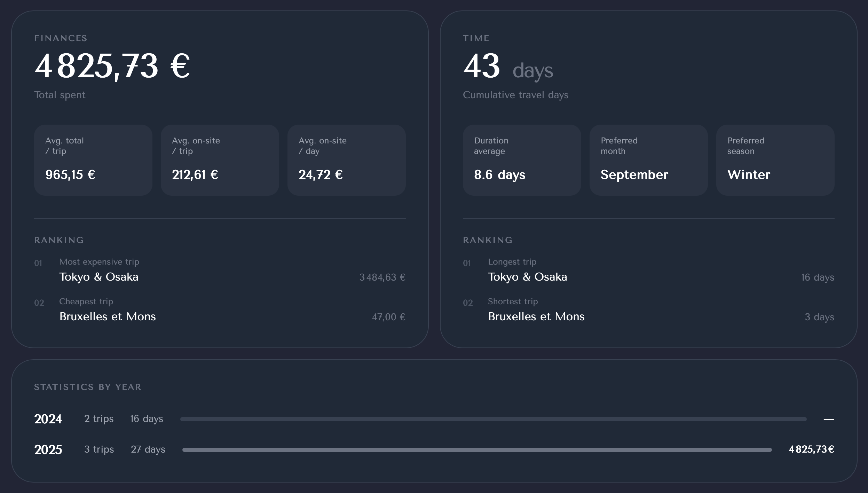
Task: Select the 2025 year row label
Action: (x=48, y=449)
